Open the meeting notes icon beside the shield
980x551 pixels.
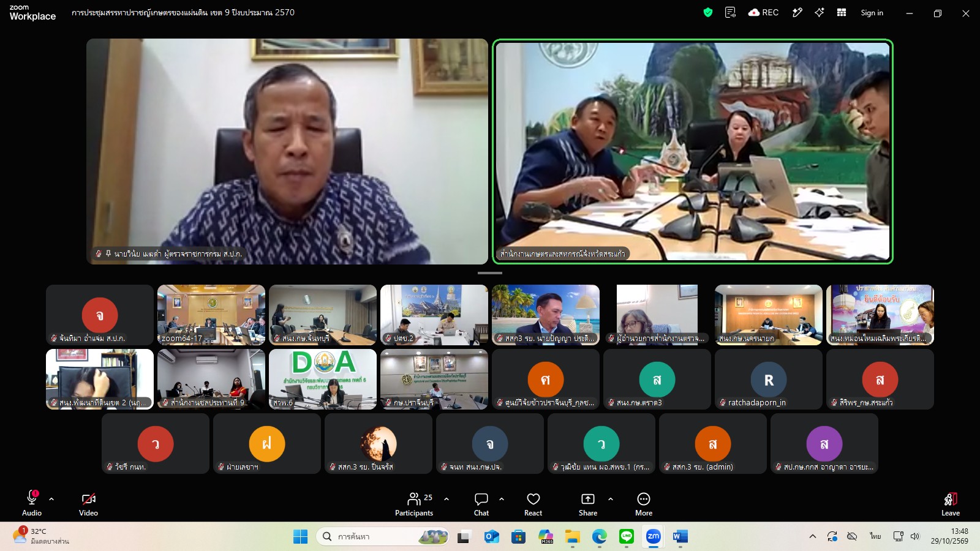730,12
